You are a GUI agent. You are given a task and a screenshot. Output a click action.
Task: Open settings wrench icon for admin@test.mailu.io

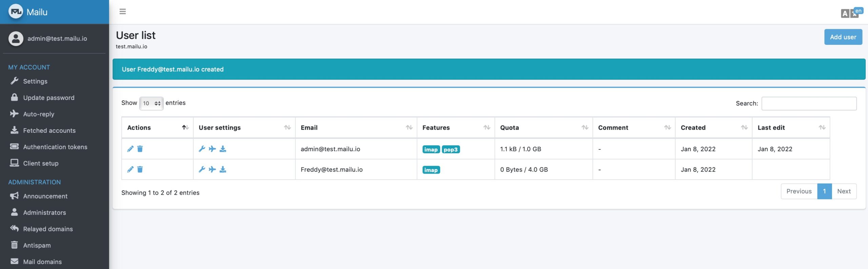(x=202, y=149)
